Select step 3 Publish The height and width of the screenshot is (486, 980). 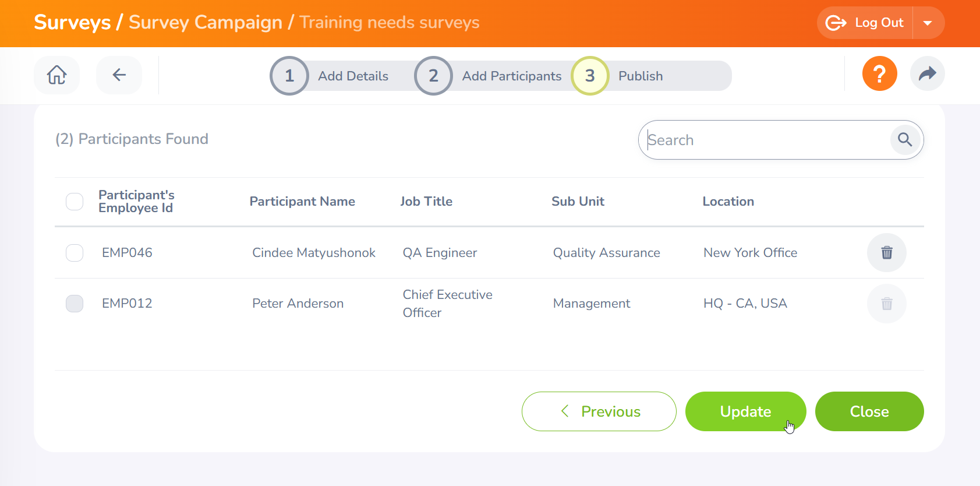click(590, 76)
